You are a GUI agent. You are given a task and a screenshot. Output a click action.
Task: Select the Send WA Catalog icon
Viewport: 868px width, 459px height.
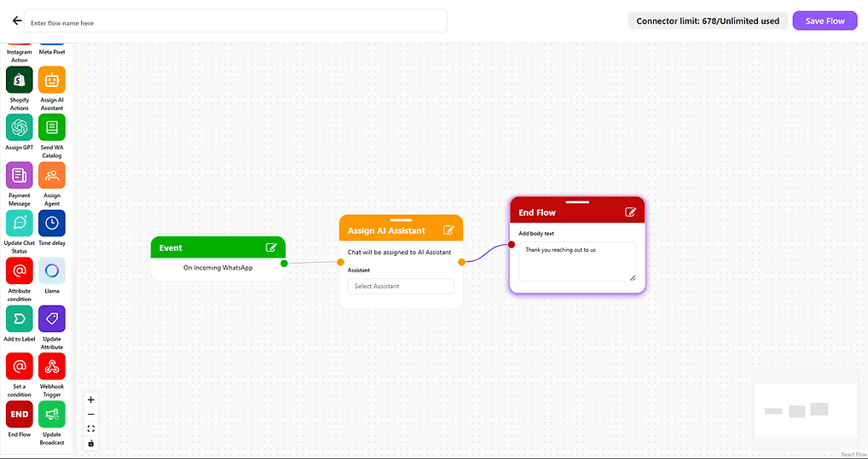52,127
